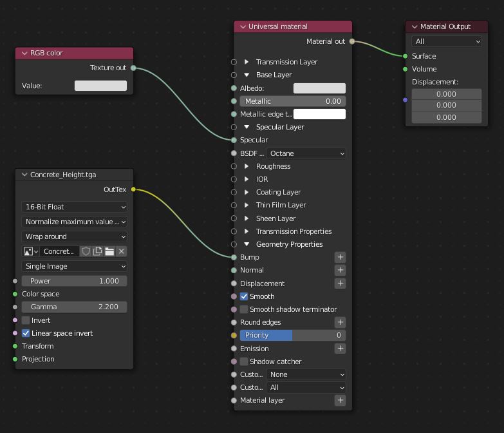Screen dimensions: 504x433
Task: Click the plus icon next to Displacement
Action: click(340, 284)
